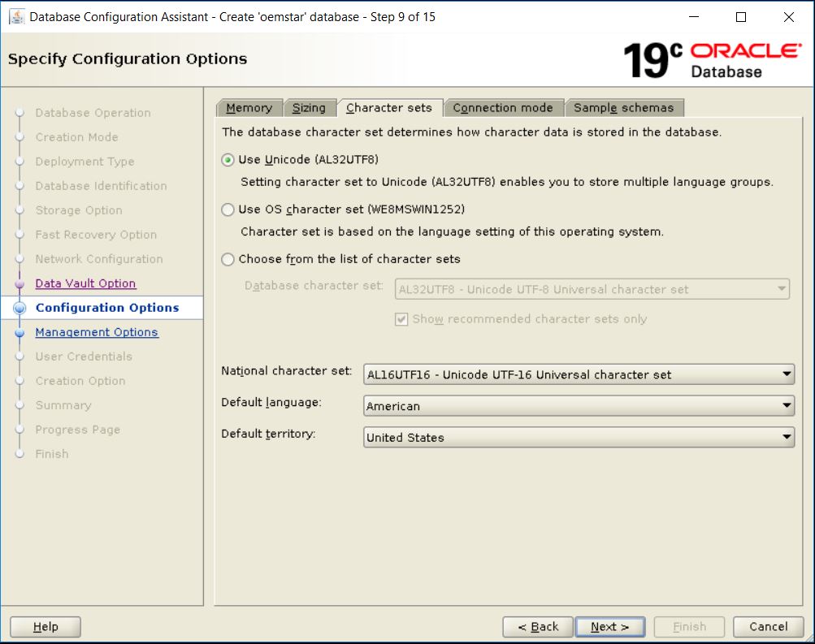Select Choose from the list of character sets
Viewport: 815px width, 644px height.
coord(228,259)
